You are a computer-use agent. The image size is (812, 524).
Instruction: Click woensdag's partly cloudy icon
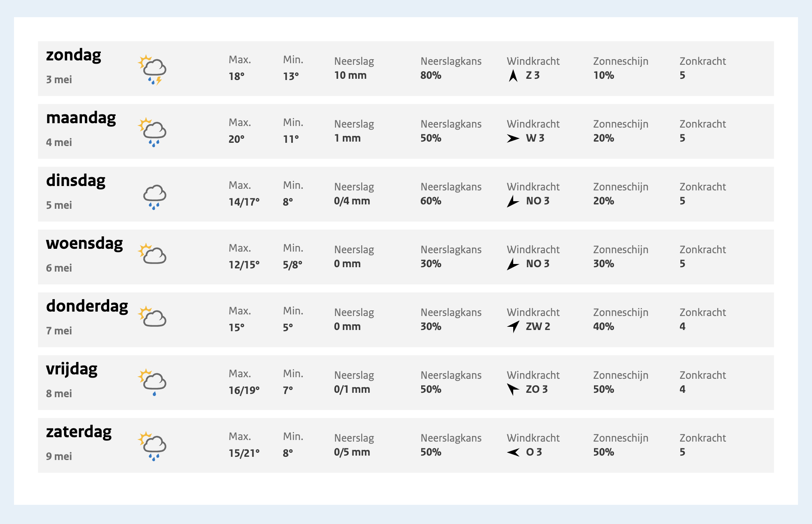pyautogui.click(x=152, y=254)
